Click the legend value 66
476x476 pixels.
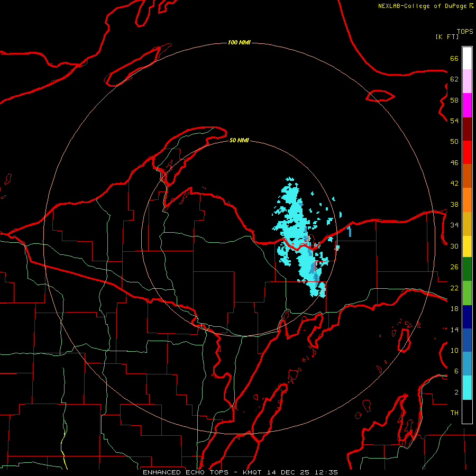[x=454, y=58]
